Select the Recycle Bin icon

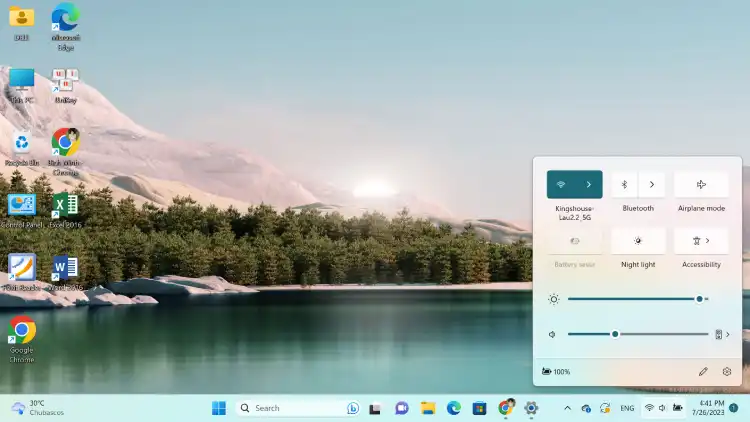22,148
